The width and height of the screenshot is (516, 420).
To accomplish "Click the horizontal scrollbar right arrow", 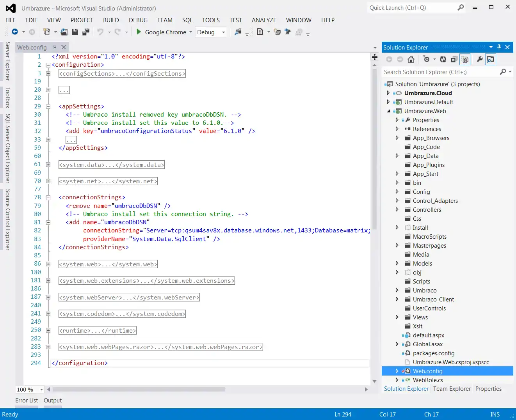I will click(x=366, y=389).
